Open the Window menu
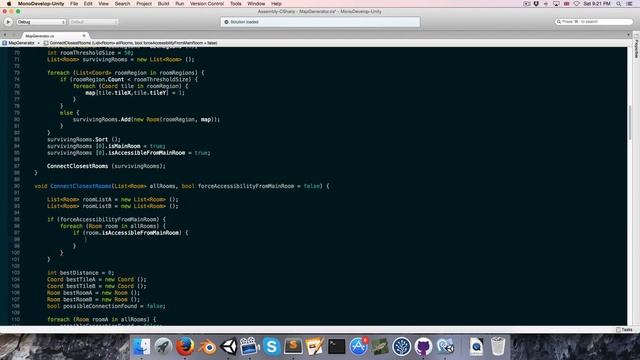Image resolution: width=640 pixels, height=360 pixels. (x=256, y=3)
